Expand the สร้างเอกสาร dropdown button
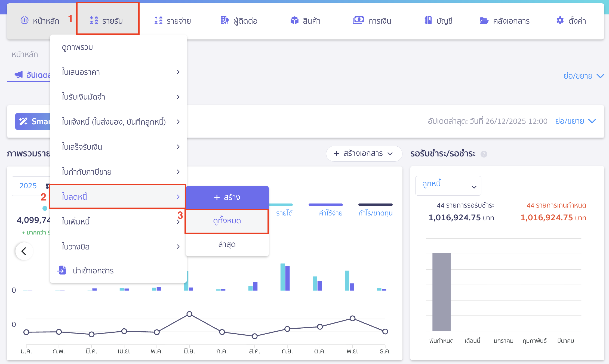The width and height of the screenshot is (609, 364). 364,154
